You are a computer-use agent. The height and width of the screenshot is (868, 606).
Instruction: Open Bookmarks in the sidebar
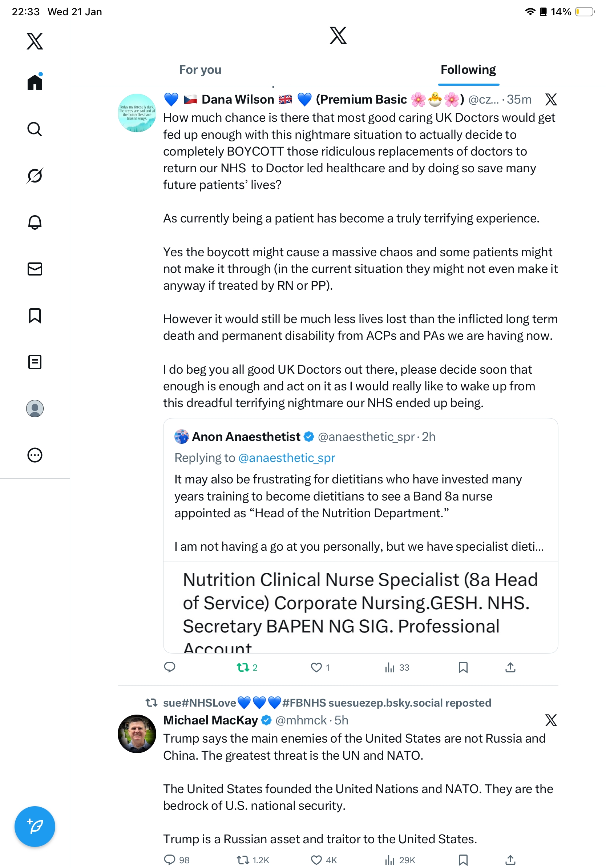tap(35, 316)
